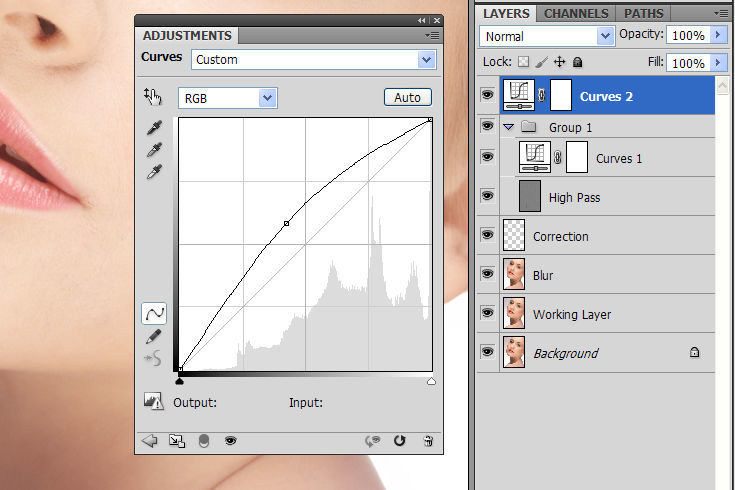
Task: Click the Auto button
Action: click(x=407, y=98)
